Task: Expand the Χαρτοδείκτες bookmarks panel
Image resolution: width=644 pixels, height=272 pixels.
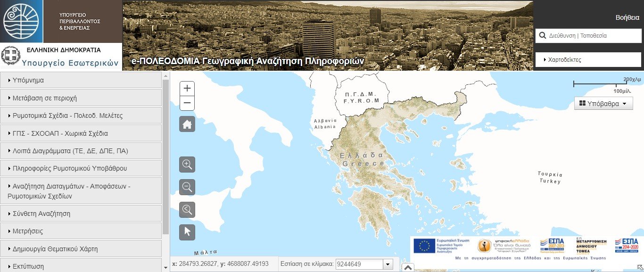Action: (x=588, y=60)
